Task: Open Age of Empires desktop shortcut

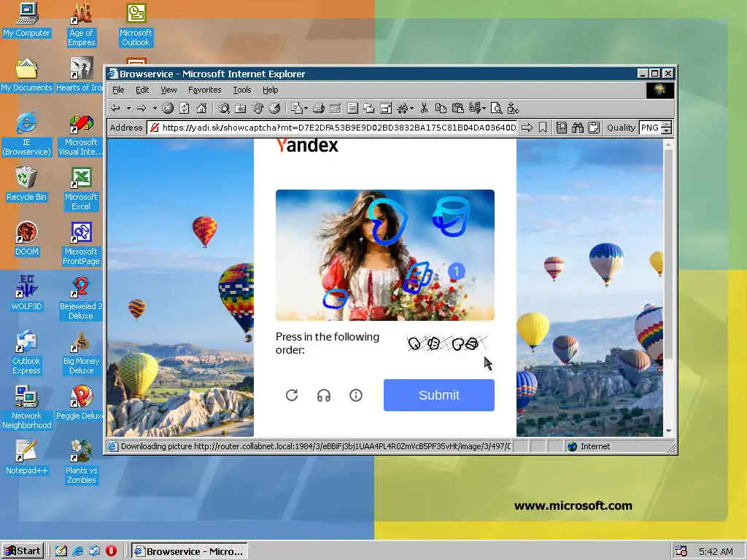Action: (x=81, y=25)
